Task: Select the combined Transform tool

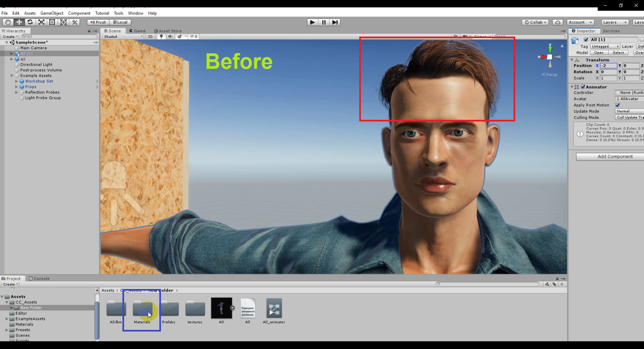Action: [x=63, y=22]
